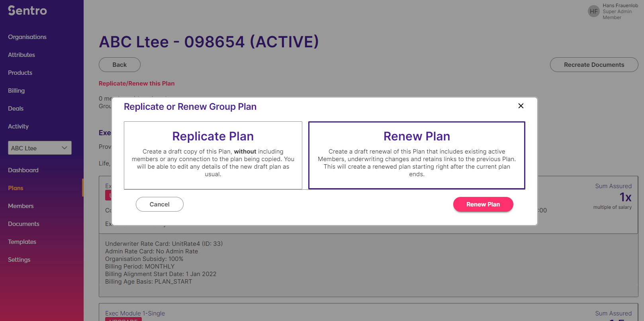
Task: Confirm with the pink Renew Plan button
Action: (x=483, y=204)
